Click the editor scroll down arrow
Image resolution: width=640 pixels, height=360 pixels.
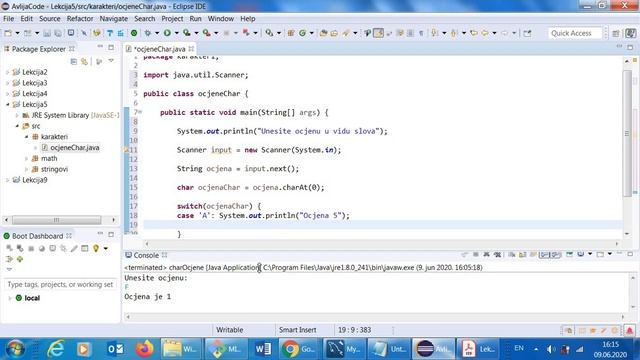click(x=627, y=233)
